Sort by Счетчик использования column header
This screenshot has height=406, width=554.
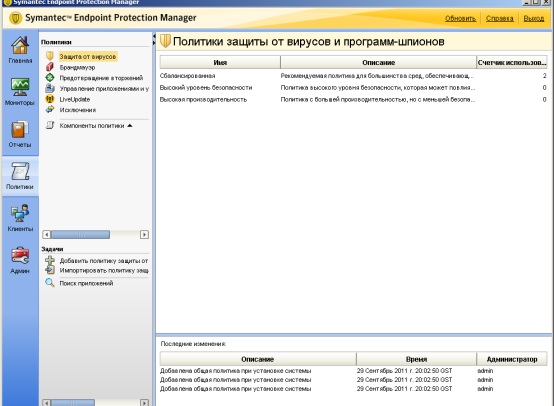coord(512,62)
